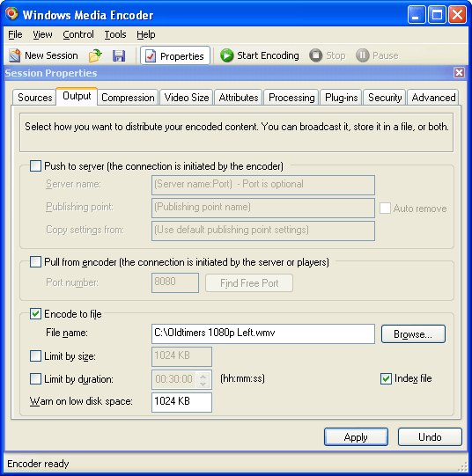
Task: Click the Encoder ready status text
Action: point(38,464)
